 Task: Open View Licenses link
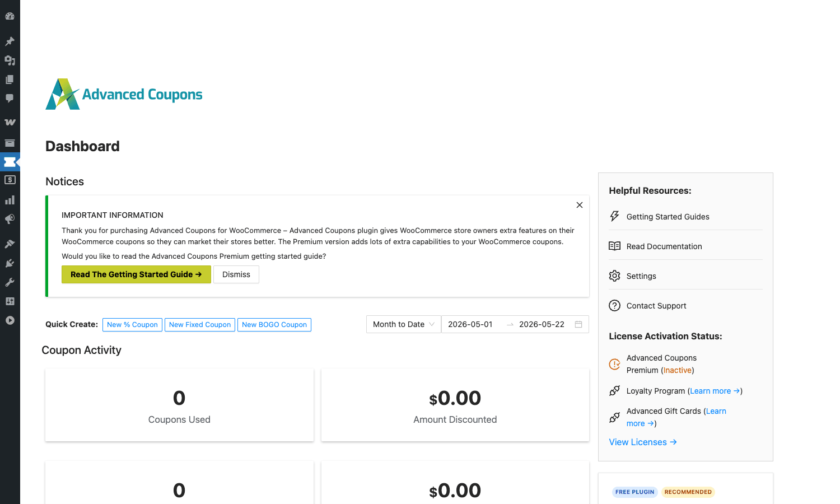pos(643,442)
